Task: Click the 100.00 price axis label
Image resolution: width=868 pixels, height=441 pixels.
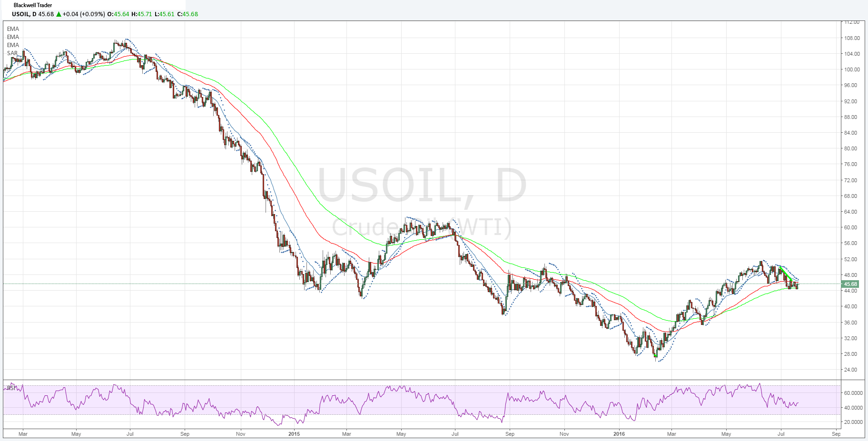Action: point(852,69)
